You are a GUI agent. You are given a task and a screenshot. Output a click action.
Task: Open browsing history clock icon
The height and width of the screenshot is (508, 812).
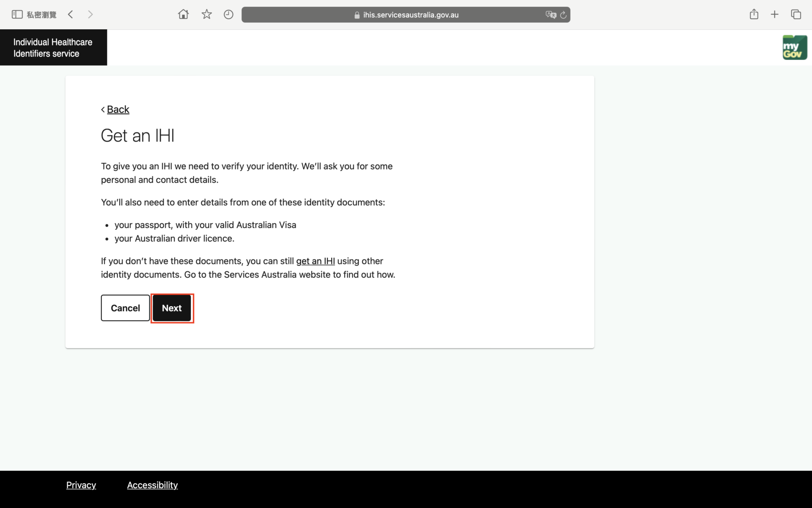click(228, 14)
